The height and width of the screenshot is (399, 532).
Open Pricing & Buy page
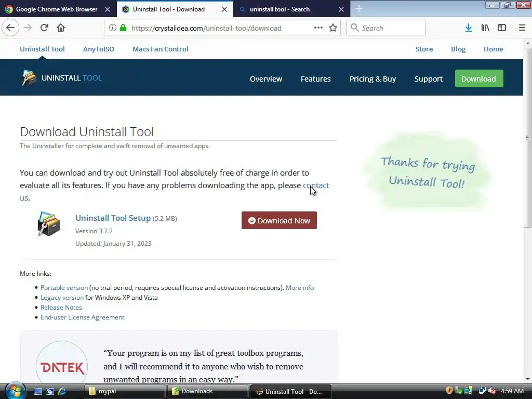coord(373,79)
